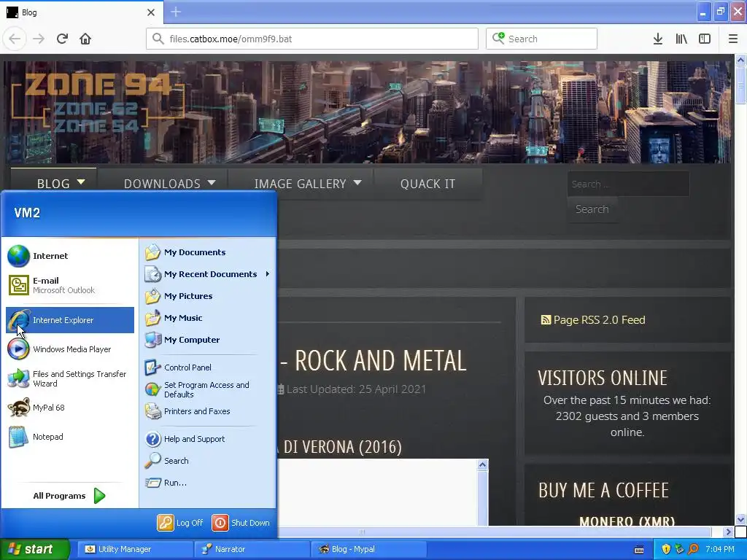Image resolution: width=747 pixels, height=560 pixels.
Task: Open the Downloads arrow in browser toolbar
Action: click(658, 39)
